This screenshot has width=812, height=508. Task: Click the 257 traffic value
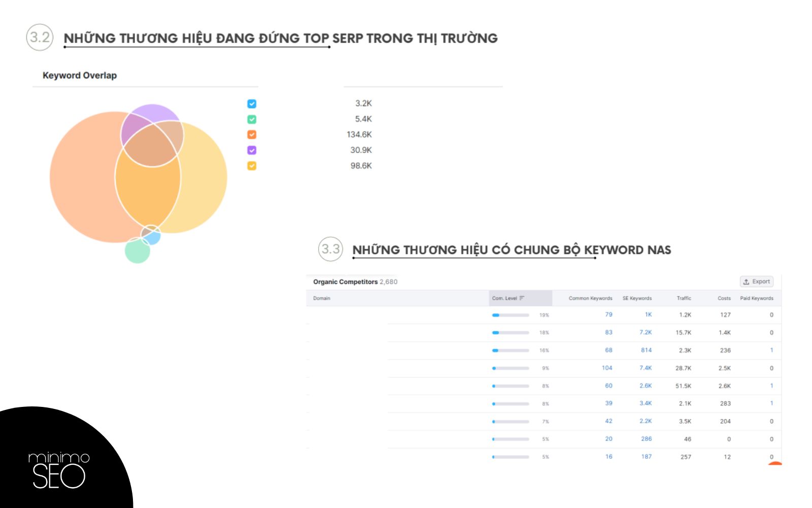click(686, 457)
